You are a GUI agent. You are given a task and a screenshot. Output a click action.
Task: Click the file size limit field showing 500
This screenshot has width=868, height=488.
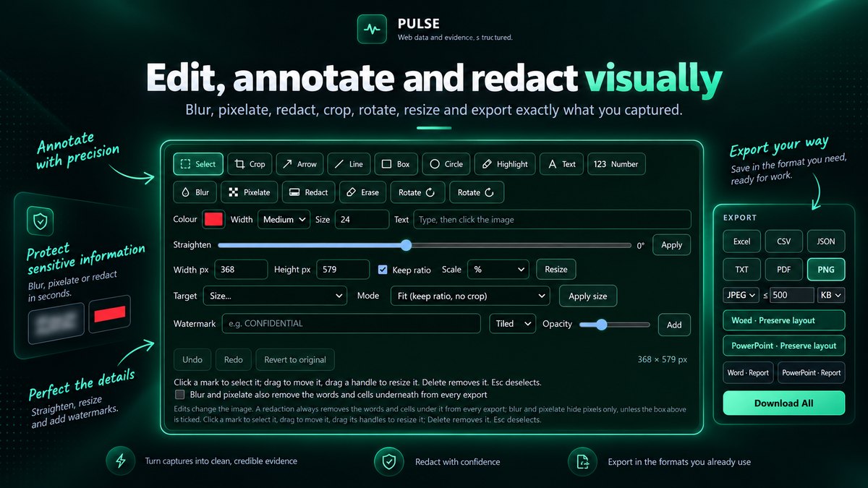click(791, 295)
